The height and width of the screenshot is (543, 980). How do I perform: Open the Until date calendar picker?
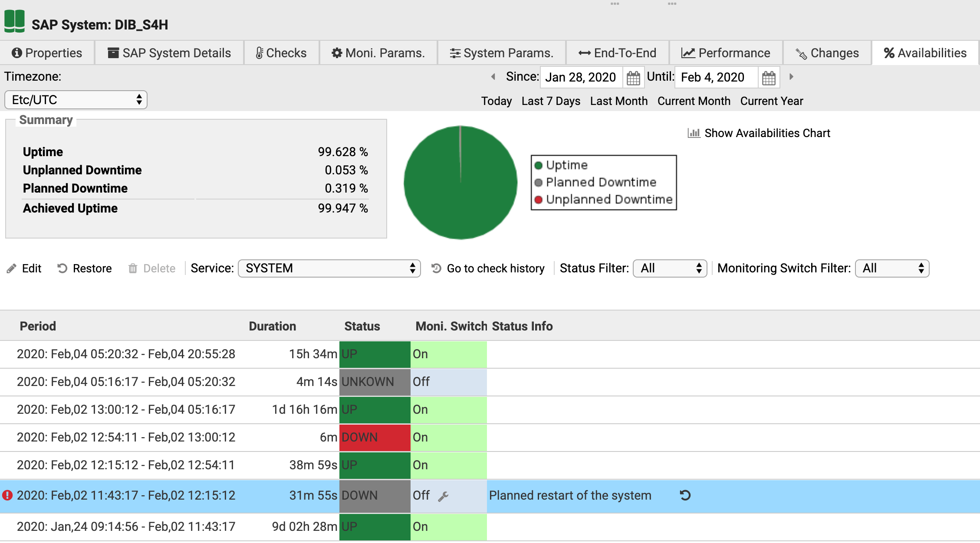click(x=768, y=78)
